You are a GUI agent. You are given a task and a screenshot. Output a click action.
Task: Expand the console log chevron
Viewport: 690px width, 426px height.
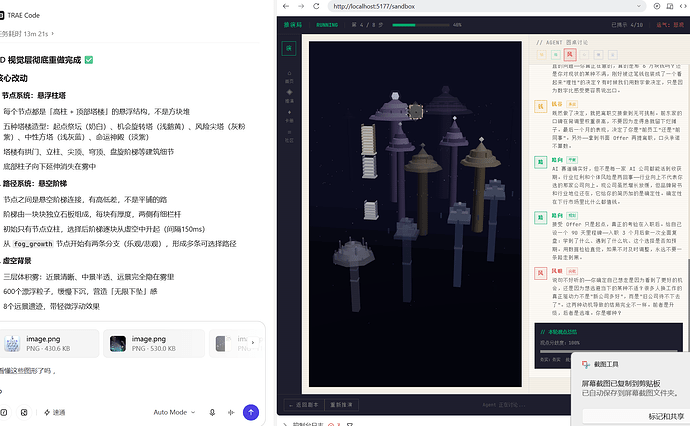click(x=285, y=424)
